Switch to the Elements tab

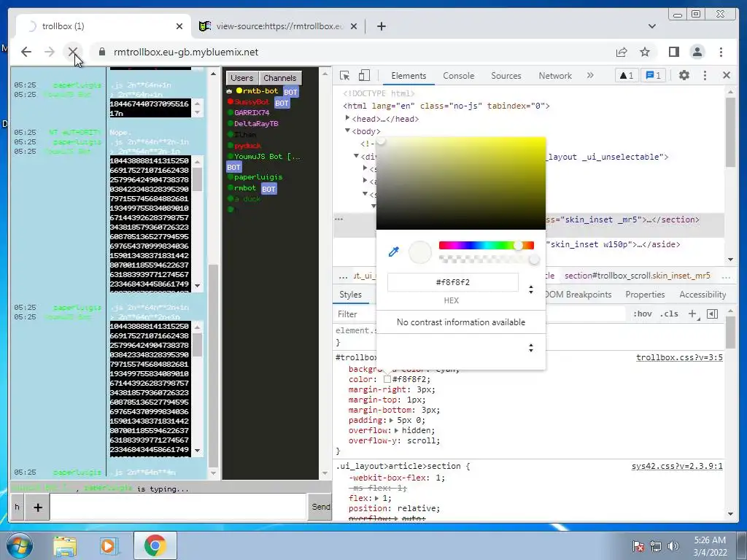click(x=409, y=76)
